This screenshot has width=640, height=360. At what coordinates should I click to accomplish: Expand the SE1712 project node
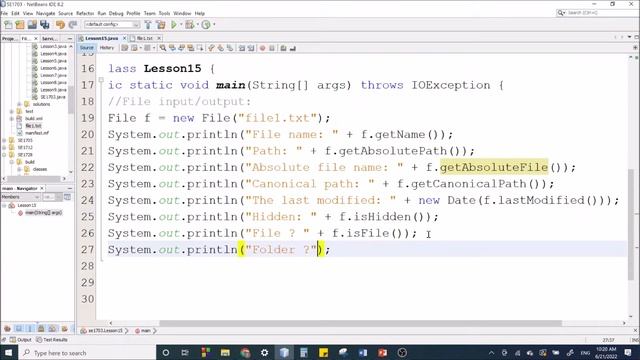4,148
